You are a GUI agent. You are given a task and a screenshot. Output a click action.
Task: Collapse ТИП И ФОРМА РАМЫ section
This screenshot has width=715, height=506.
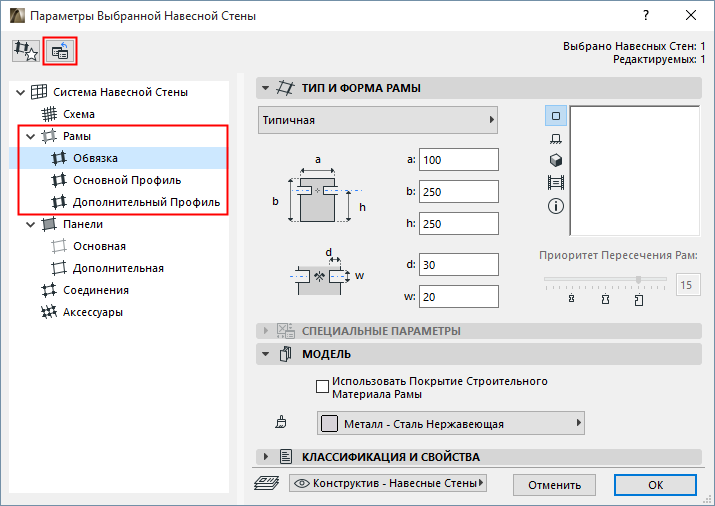[x=265, y=88]
